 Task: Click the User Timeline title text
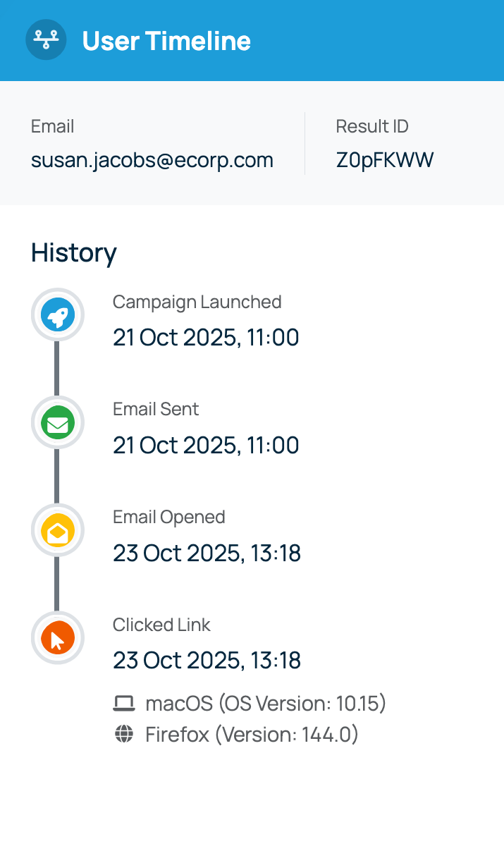(x=166, y=41)
